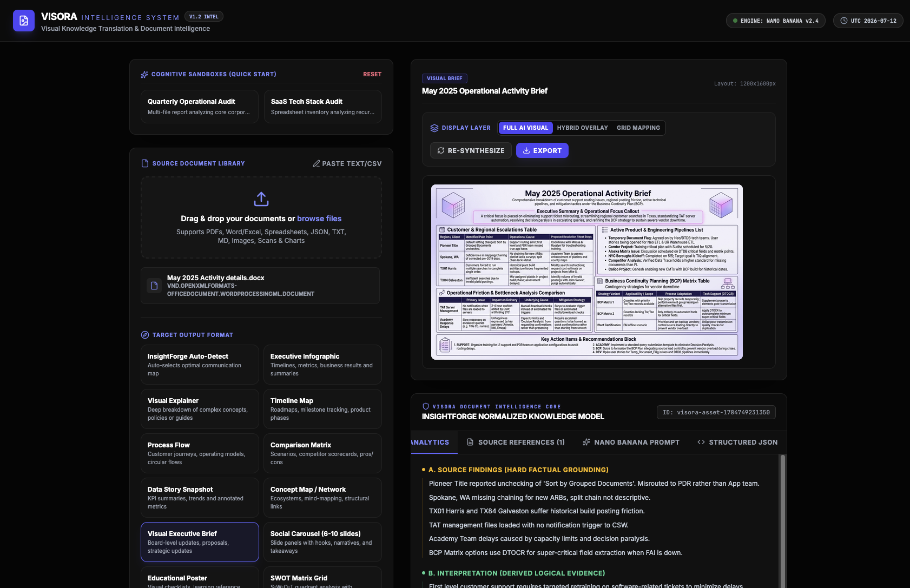Open the Analytics tab
Image resolution: width=910 pixels, height=588 pixels.
coord(434,442)
